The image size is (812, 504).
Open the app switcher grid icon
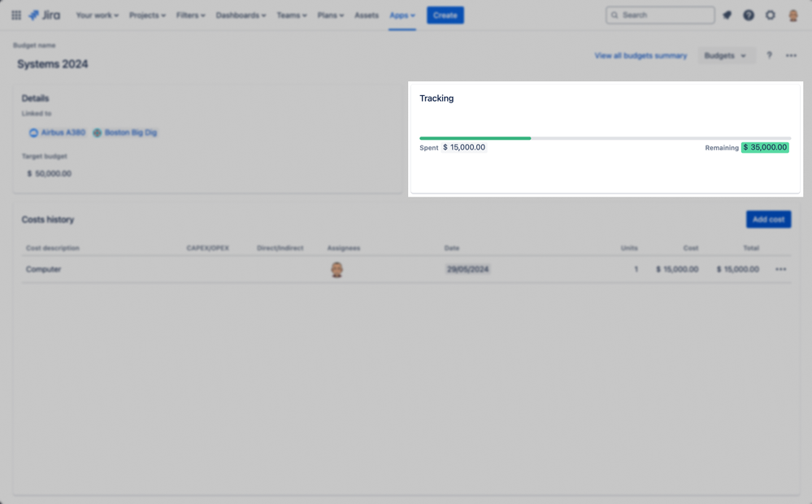click(15, 15)
